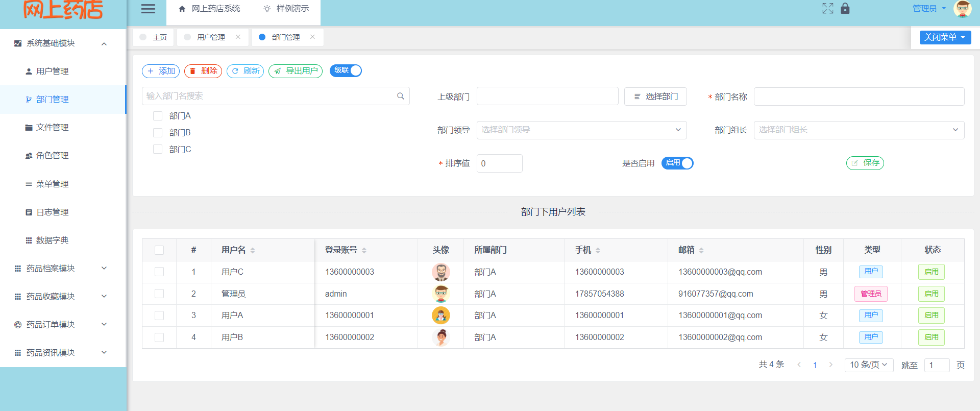The image size is (980, 411).
Task: Click into the 输入部门名搜索 field
Action: point(276,96)
